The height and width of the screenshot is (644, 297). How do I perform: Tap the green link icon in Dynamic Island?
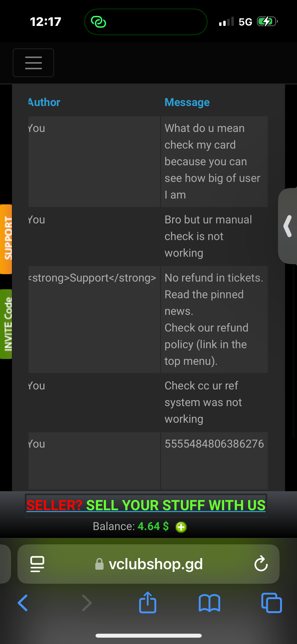[98, 22]
